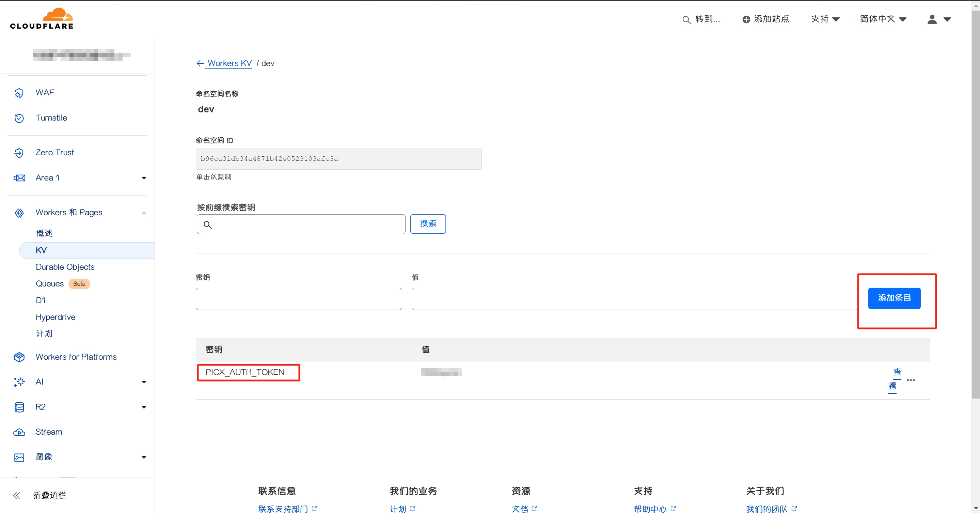Open 计划 under Workers 和 Pages
The width and height of the screenshot is (980, 513).
(x=44, y=333)
